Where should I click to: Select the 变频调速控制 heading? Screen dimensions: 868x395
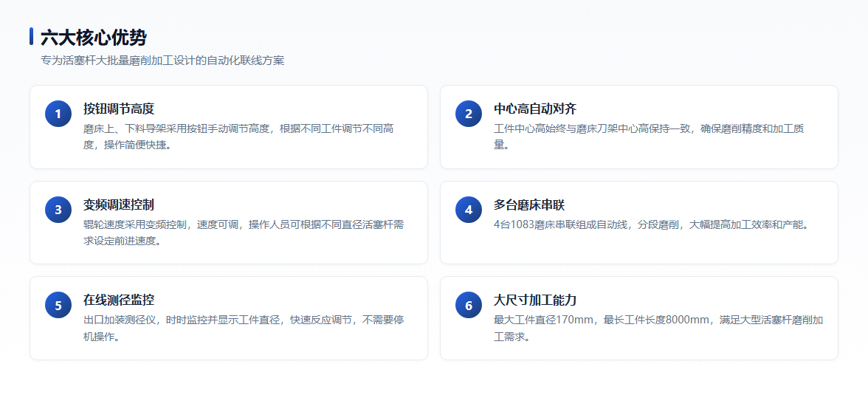click(x=118, y=205)
